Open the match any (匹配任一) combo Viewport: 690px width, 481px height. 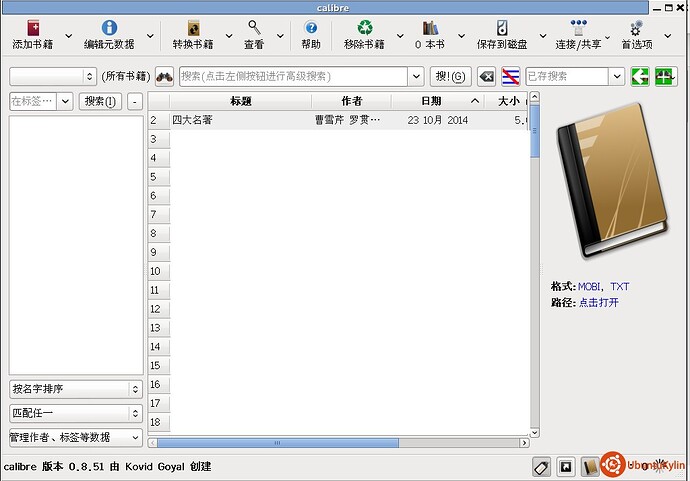tap(76, 413)
